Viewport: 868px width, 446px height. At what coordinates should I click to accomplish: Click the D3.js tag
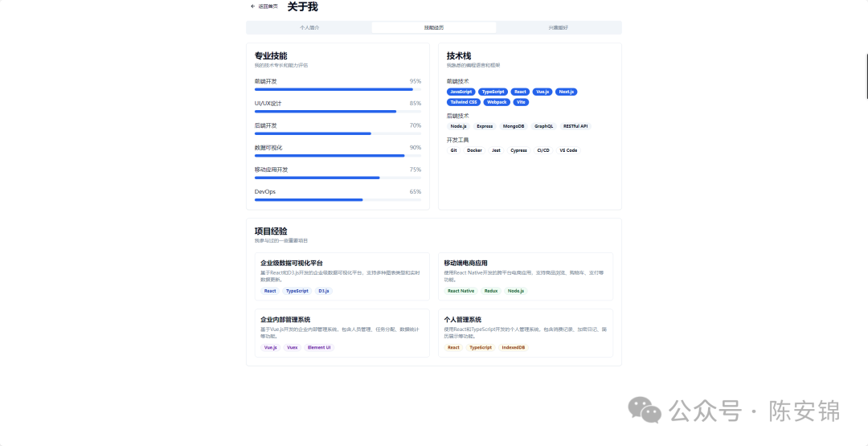324,291
